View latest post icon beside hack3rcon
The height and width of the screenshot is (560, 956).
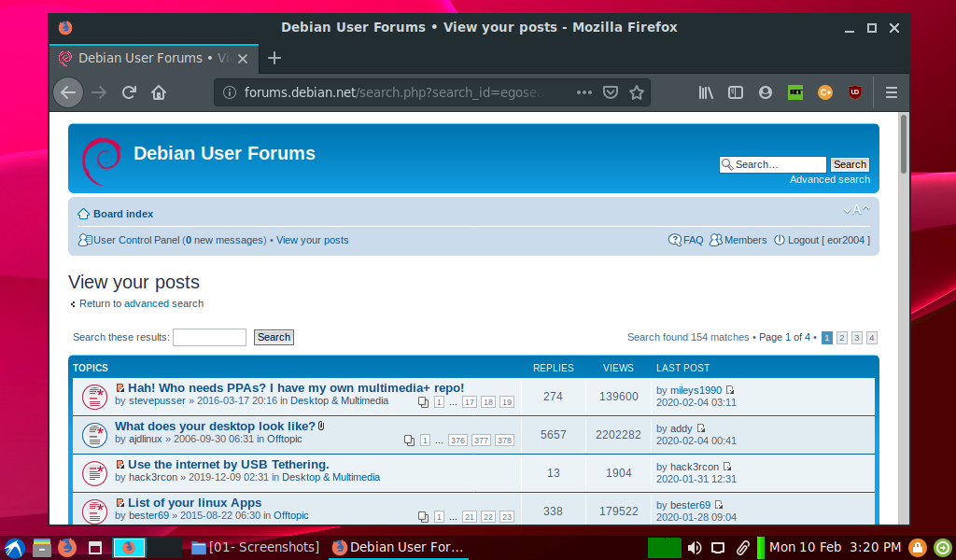tap(726, 467)
